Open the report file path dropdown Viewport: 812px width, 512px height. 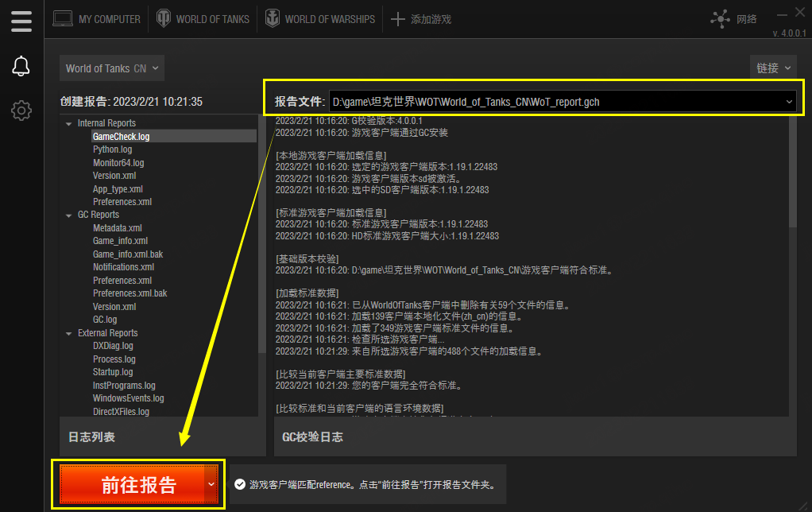(x=789, y=102)
